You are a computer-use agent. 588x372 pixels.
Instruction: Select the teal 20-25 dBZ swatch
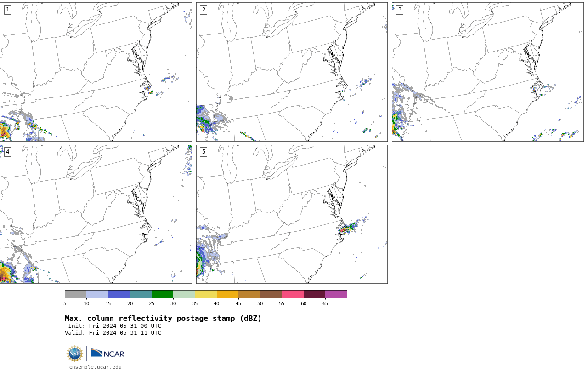[141, 294]
